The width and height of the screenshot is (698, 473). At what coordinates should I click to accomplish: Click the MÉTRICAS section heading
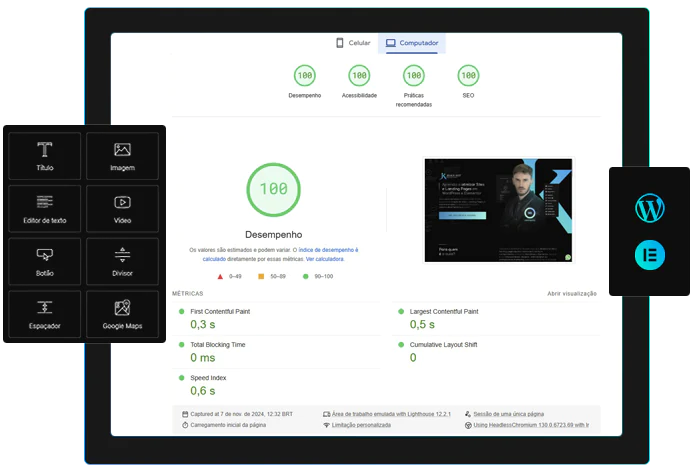point(187,294)
